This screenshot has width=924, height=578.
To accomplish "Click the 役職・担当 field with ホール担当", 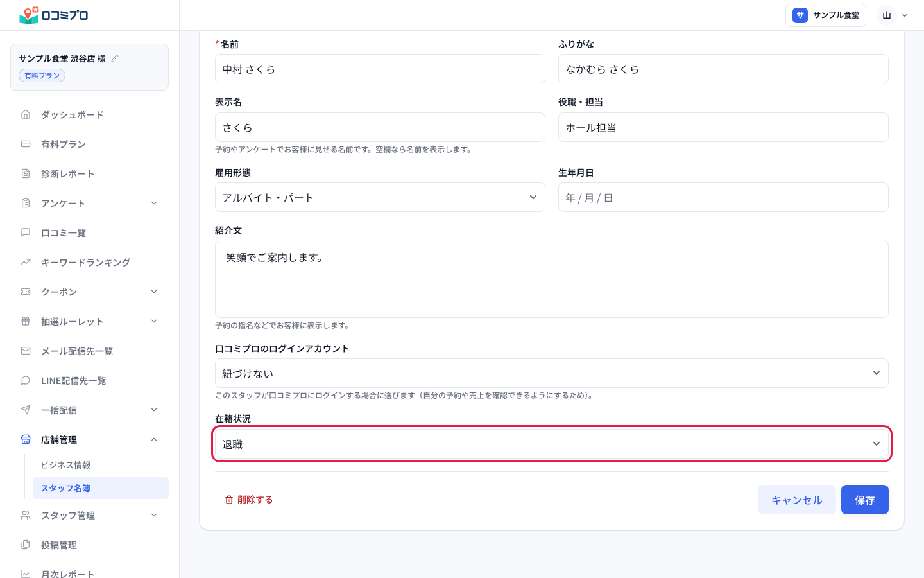I will (723, 127).
